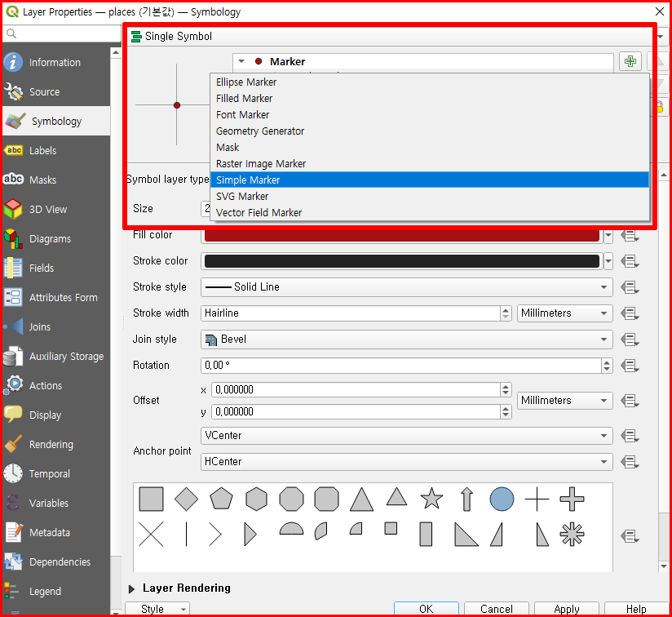672x617 pixels.
Task: Select the blue circle marker shape
Action: [x=502, y=499]
